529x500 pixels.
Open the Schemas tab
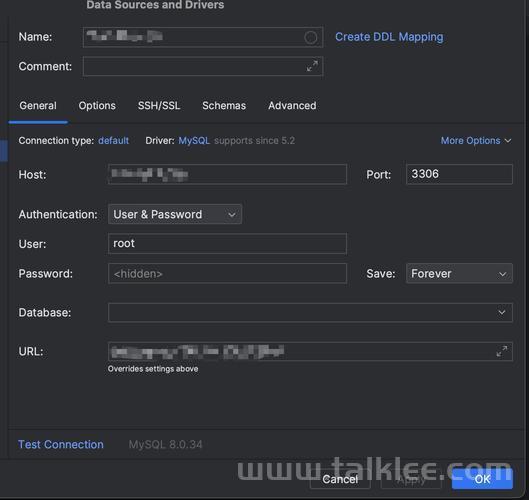[224, 106]
